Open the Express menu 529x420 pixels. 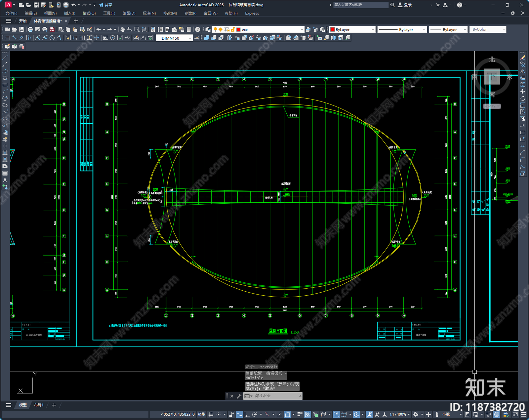pyautogui.click(x=252, y=13)
